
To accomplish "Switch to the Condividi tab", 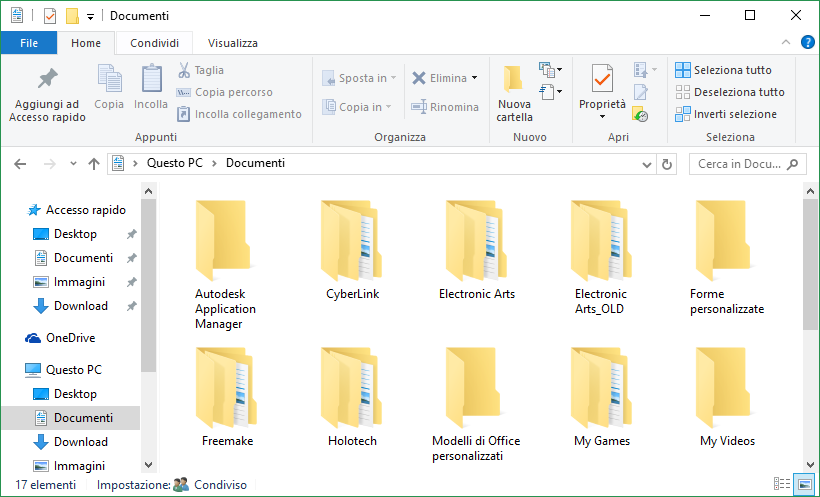I will [x=154, y=43].
